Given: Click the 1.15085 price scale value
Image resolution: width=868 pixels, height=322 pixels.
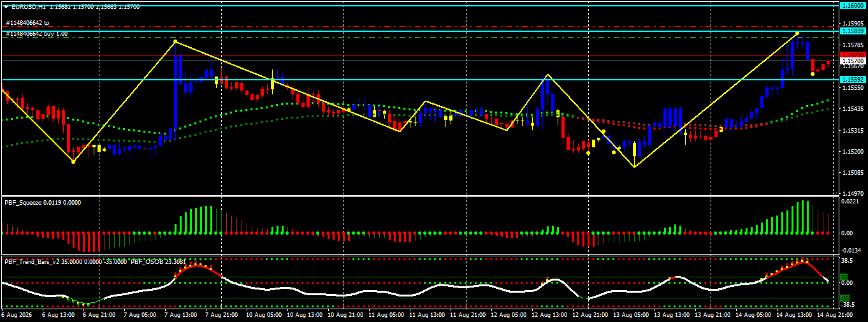Looking at the screenshot, I should tap(853, 172).
